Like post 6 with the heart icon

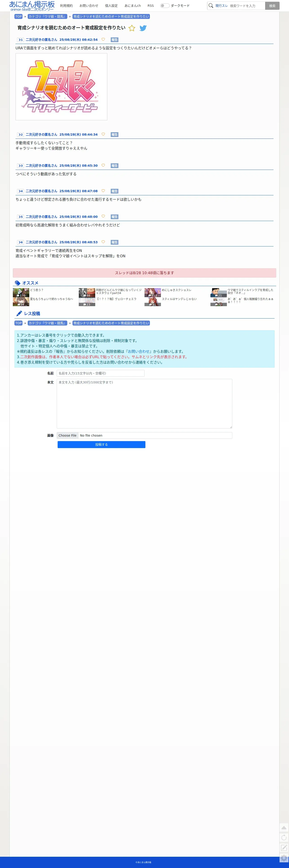[103, 242]
